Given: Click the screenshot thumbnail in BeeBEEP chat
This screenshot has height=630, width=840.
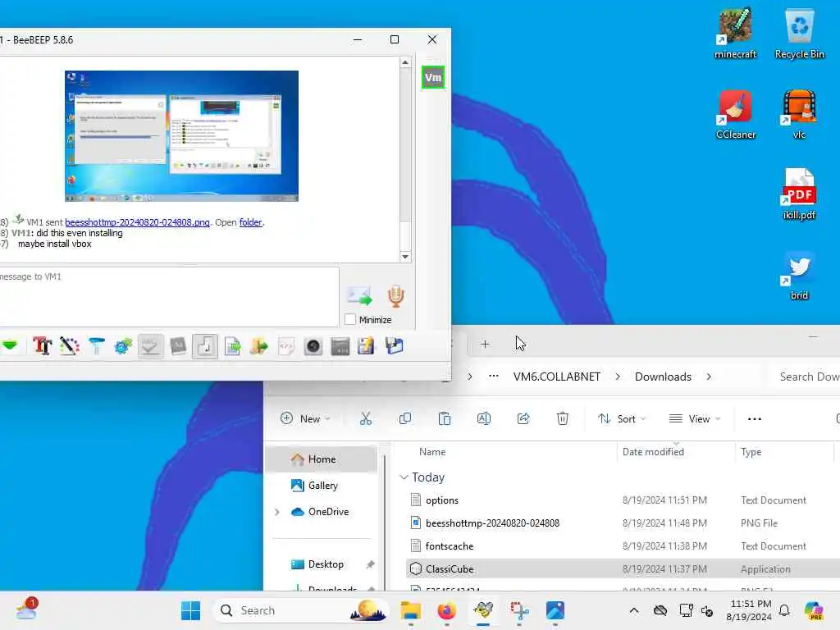Looking at the screenshot, I should [181, 136].
